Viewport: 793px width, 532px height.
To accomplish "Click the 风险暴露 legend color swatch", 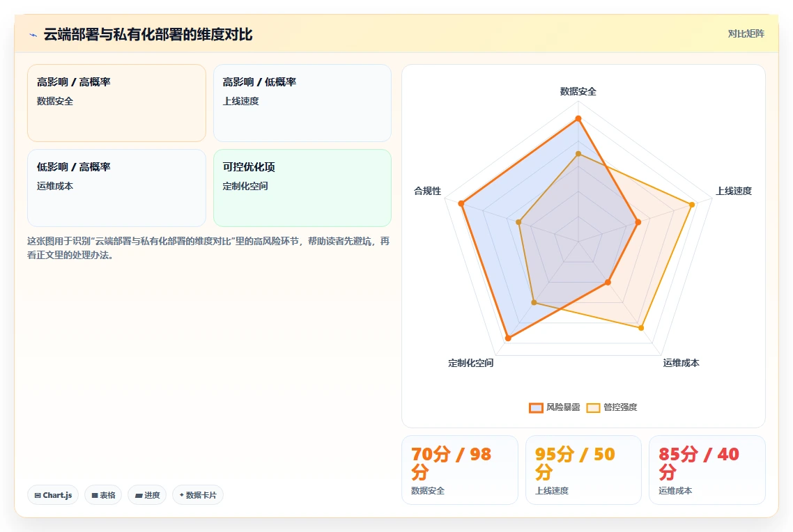I will pos(536,408).
